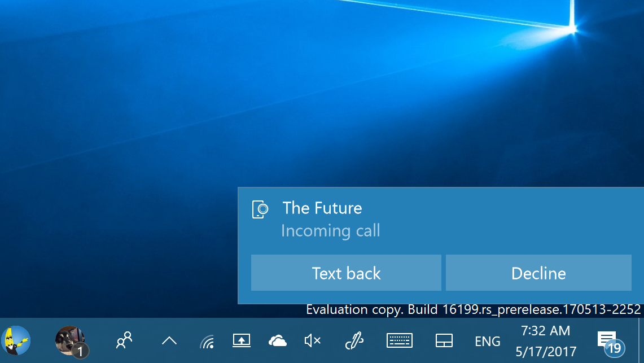Screen dimensions: 644x363
Task: Expand hidden system tray icons
Action: [x=168, y=340]
